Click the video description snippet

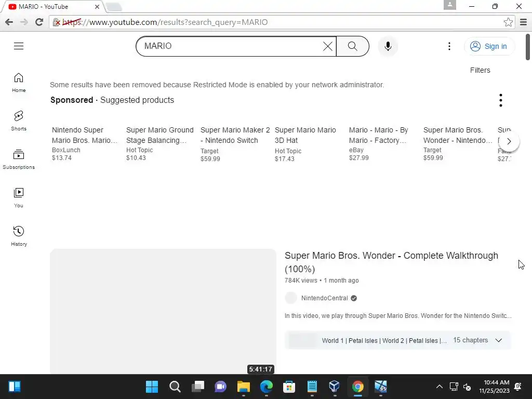(397, 316)
